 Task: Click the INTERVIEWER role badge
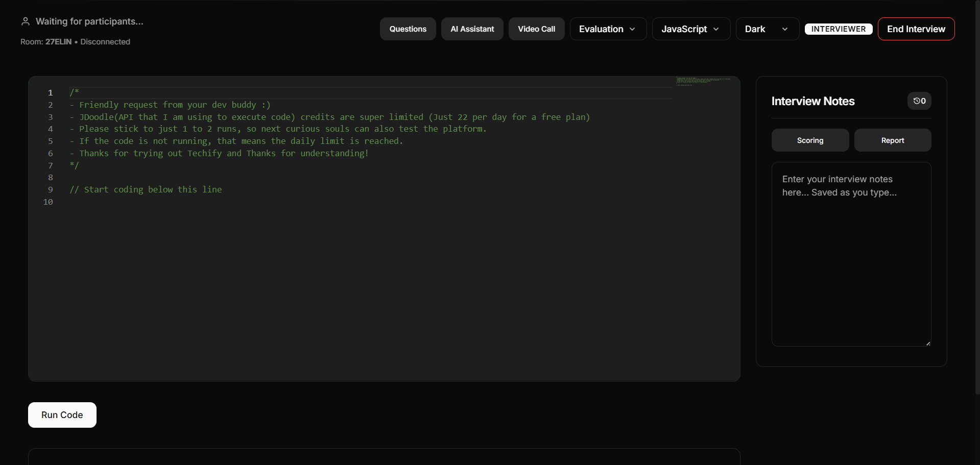click(838, 29)
